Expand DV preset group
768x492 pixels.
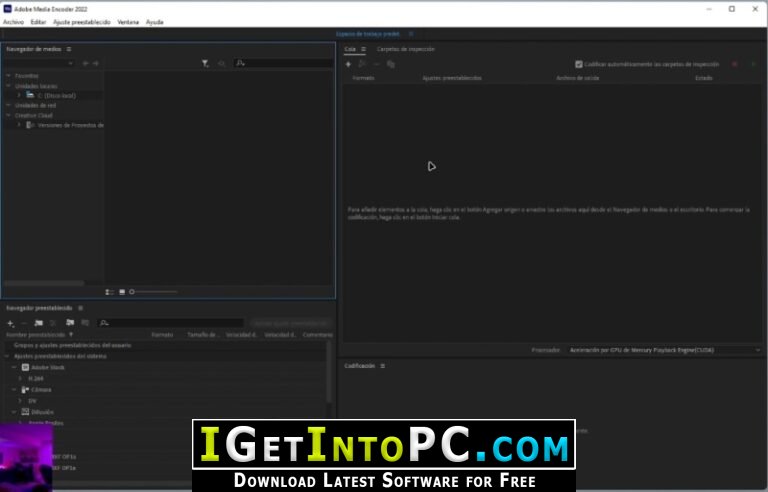tap(20, 401)
